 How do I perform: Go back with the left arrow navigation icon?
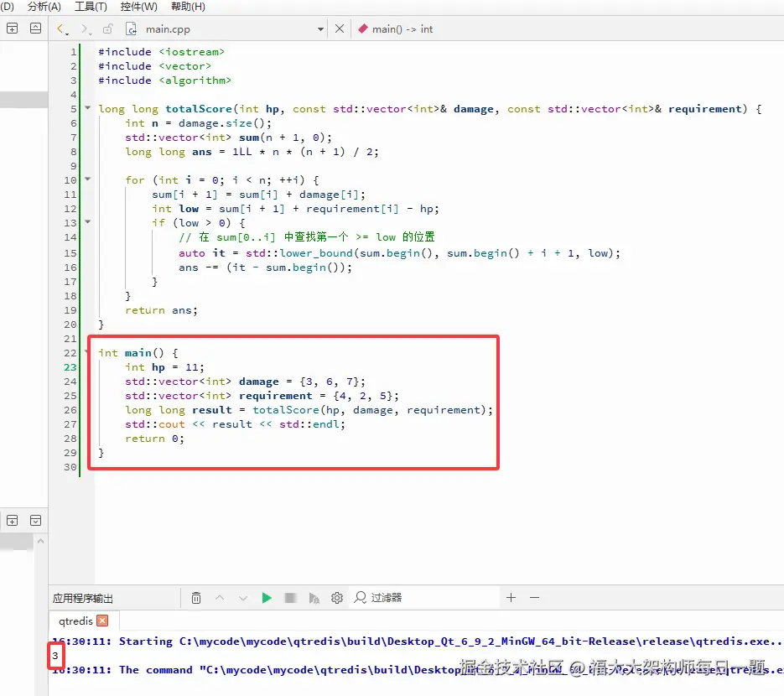tap(61, 29)
